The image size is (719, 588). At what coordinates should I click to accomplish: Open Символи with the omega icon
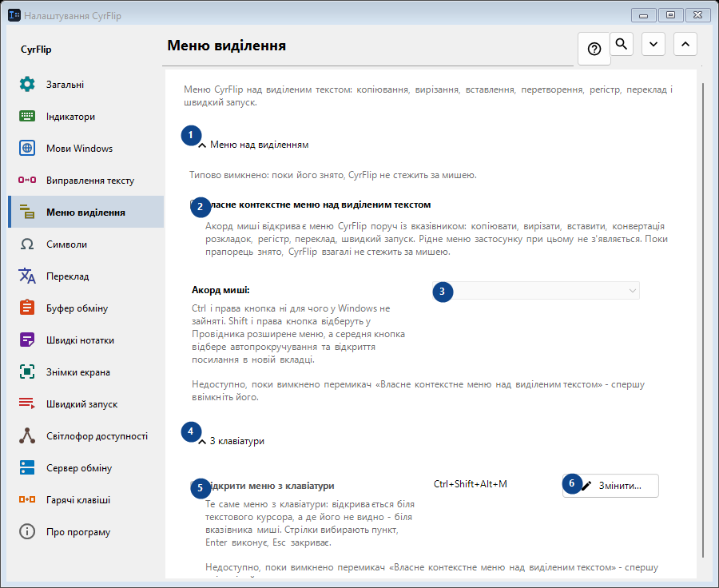pyautogui.click(x=27, y=244)
